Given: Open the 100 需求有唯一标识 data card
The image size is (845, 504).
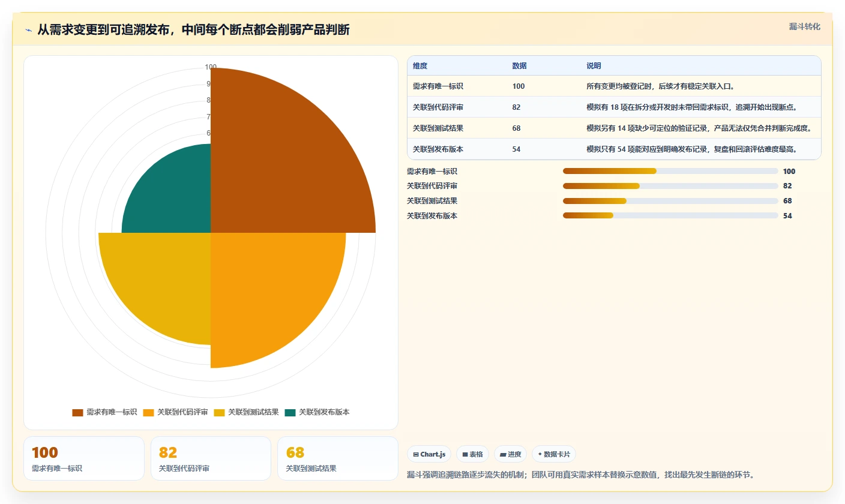Looking at the screenshot, I should click(x=84, y=458).
